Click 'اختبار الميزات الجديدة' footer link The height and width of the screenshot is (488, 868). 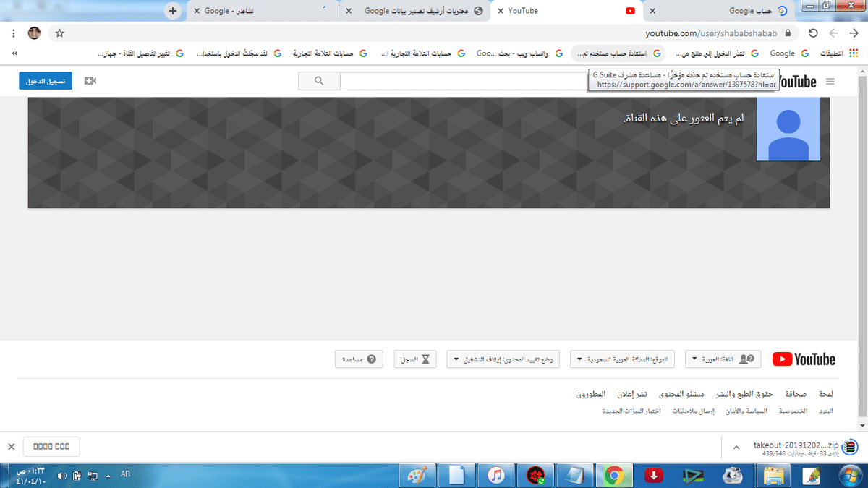[632, 411]
